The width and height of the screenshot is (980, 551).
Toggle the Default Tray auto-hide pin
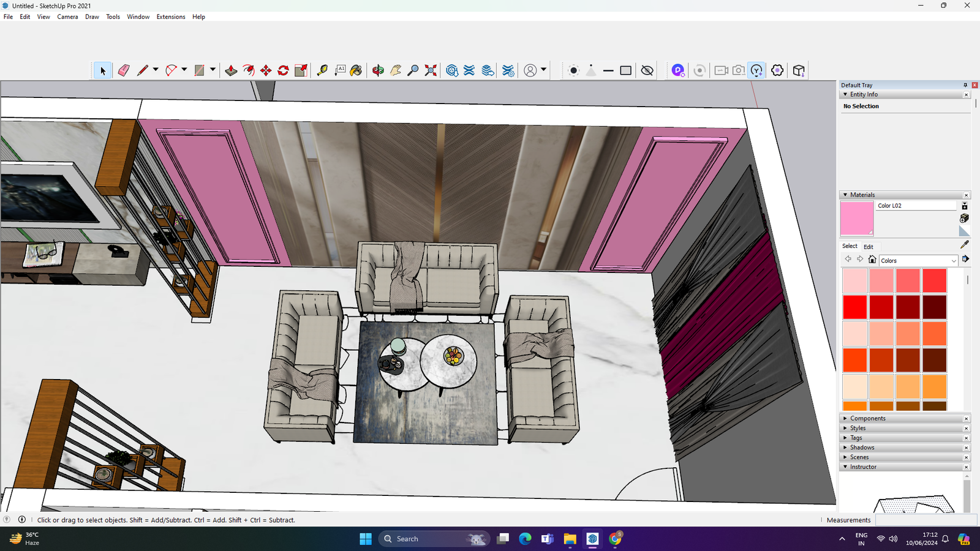coord(965,85)
